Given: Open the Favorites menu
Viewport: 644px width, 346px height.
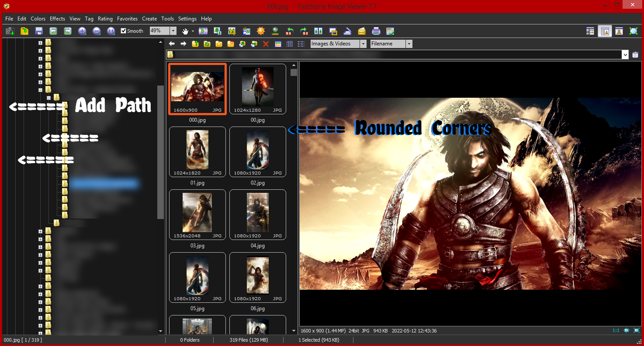Looking at the screenshot, I should tap(127, 19).
